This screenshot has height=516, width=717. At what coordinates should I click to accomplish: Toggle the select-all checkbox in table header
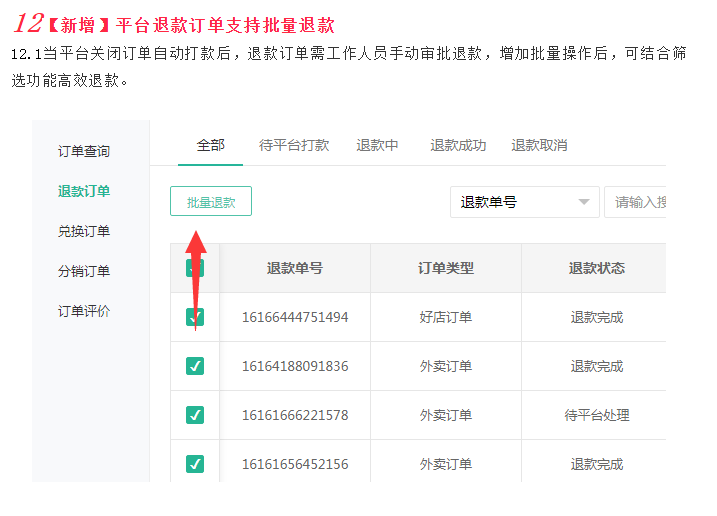pos(195,268)
